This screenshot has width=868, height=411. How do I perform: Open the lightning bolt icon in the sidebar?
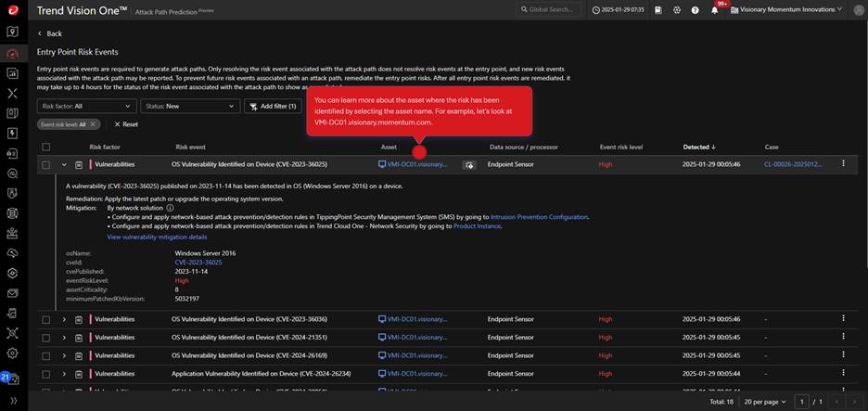click(x=13, y=133)
